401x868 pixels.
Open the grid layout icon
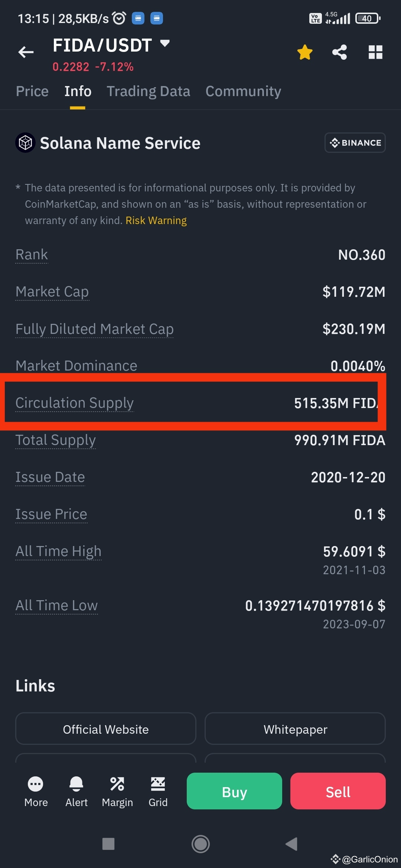coord(375,52)
